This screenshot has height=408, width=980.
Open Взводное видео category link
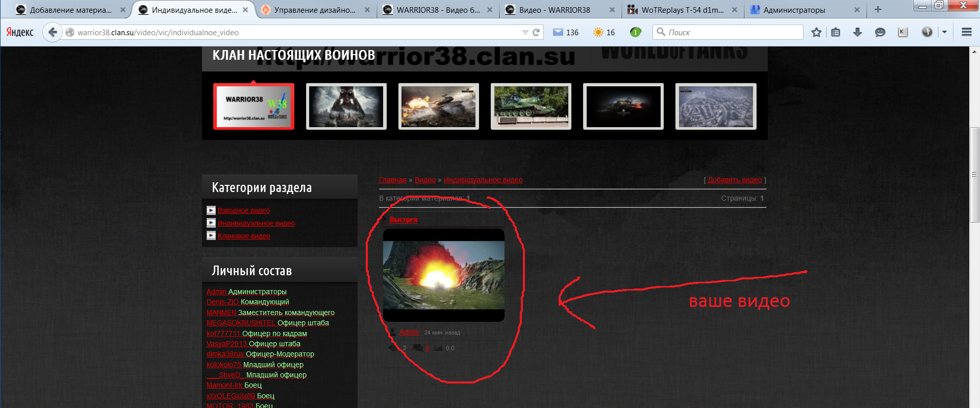[x=244, y=210]
